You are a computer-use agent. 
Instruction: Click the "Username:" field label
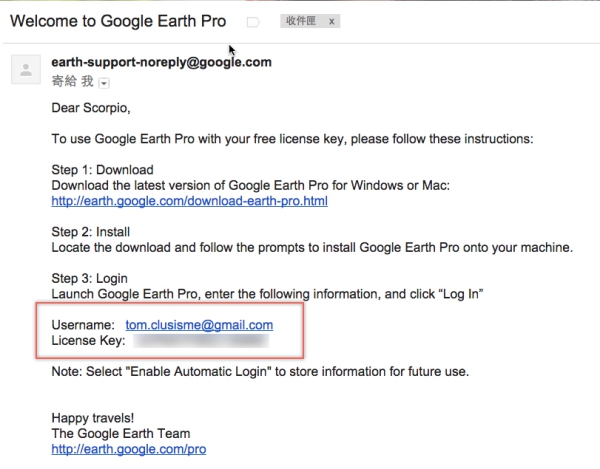pos(83,325)
